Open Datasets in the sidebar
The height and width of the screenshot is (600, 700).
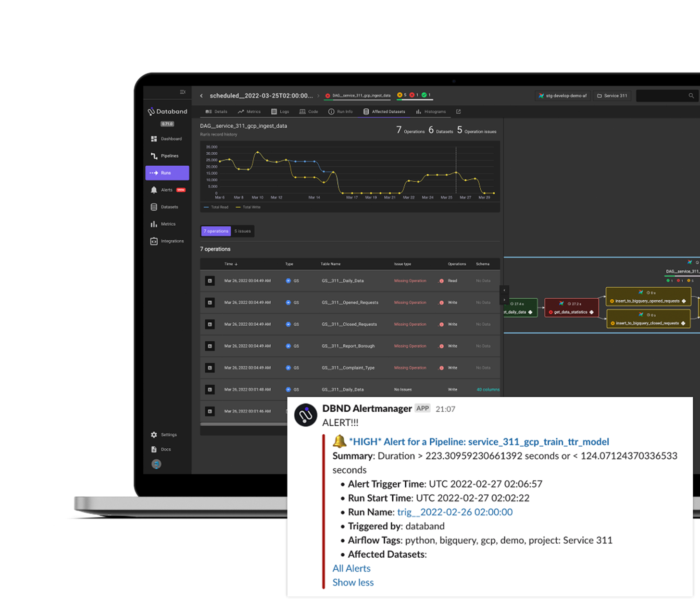[165, 207]
